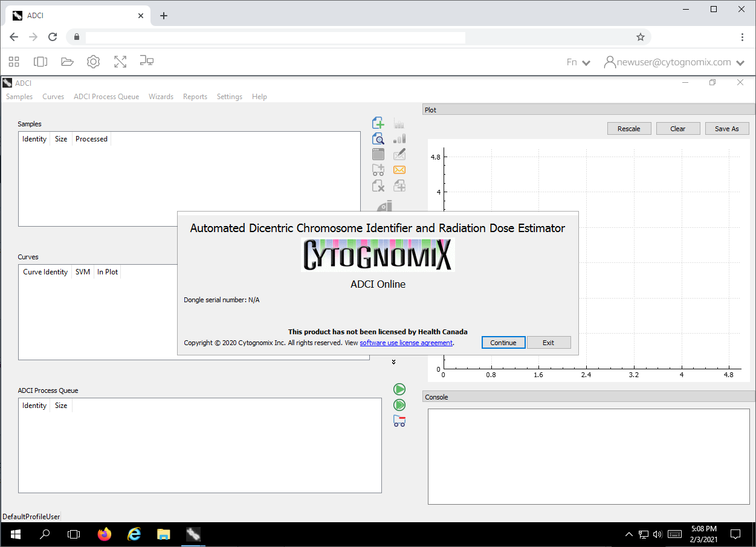
Task: Click the Continue button
Action: [503, 343]
